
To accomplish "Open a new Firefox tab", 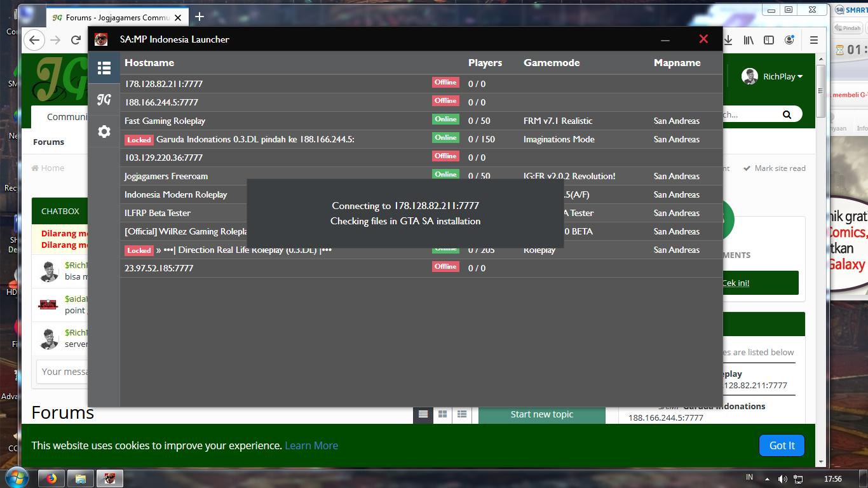I will point(200,17).
